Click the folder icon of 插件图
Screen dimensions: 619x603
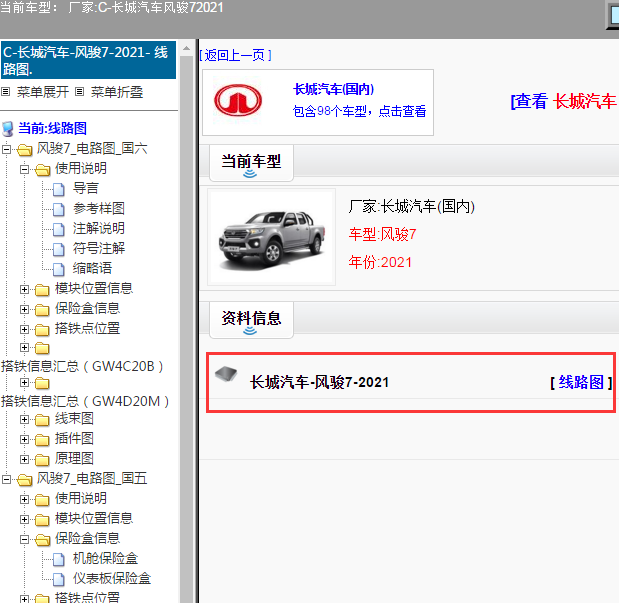[42, 440]
